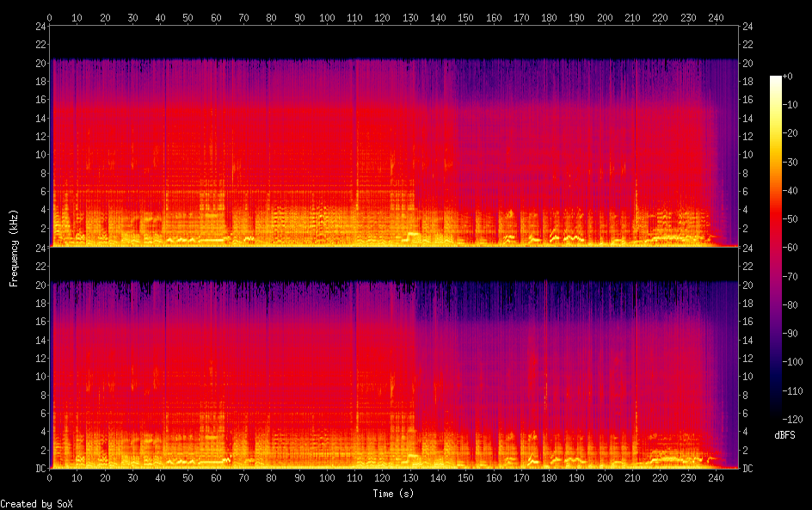The width and height of the screenshot is (812, 510).
Task: Click the 10 kHz label right of the lower channel
Action: tap(748, 377)
